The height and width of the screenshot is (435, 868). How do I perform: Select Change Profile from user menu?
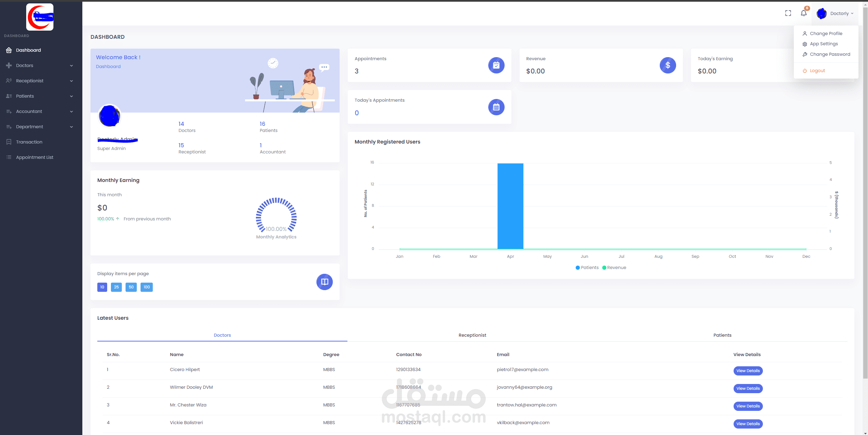pyautogui.click(x=826, y=33)
